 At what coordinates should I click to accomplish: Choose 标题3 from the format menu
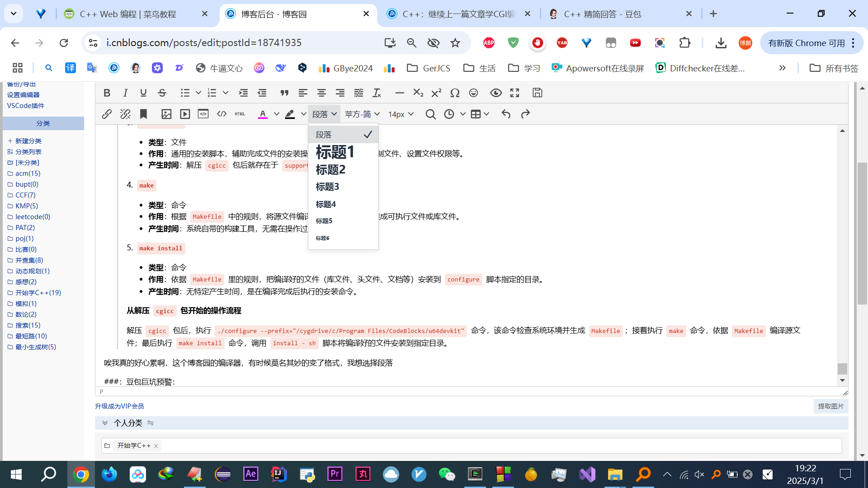click(343, 187)
